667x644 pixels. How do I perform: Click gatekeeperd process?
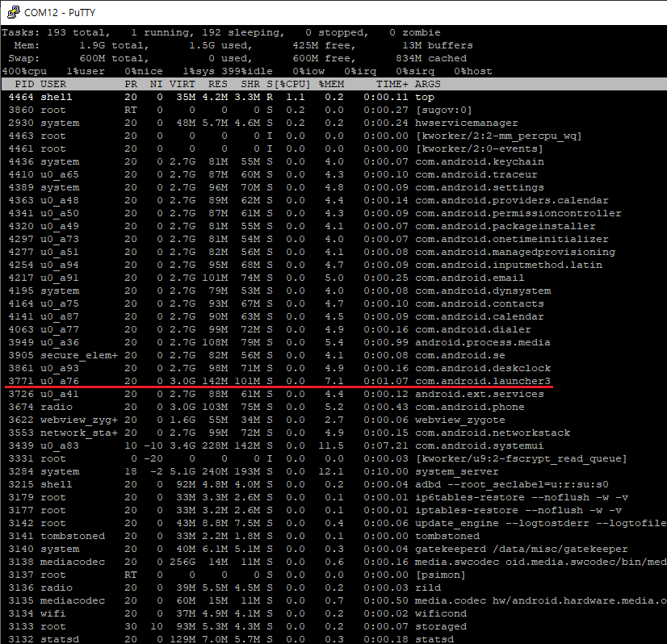coord(521,548)
